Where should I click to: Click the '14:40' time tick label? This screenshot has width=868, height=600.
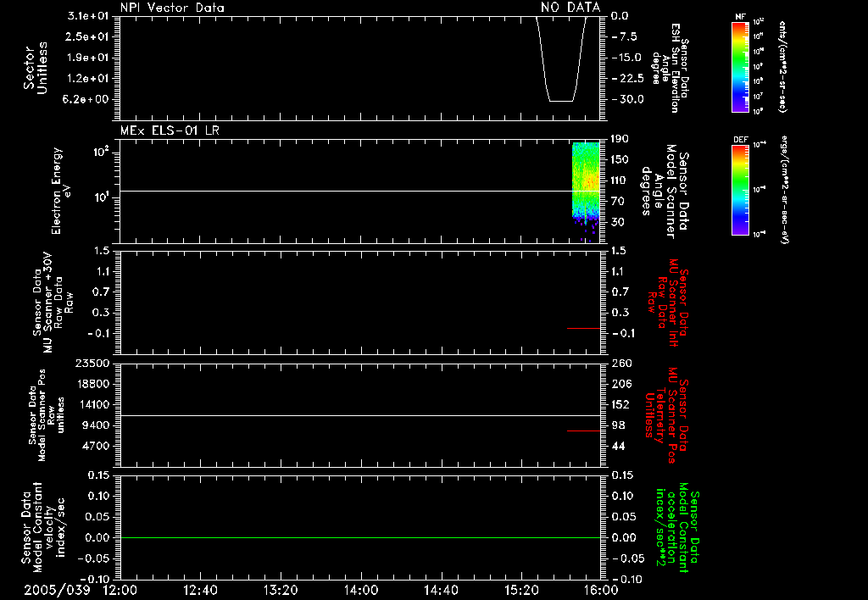(441, 590)
